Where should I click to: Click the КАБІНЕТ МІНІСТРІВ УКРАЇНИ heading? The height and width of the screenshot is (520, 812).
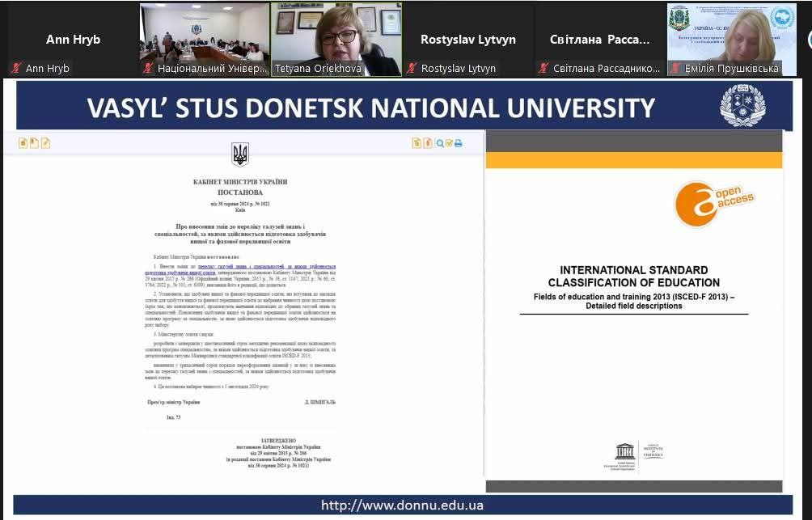pos(240,182)
